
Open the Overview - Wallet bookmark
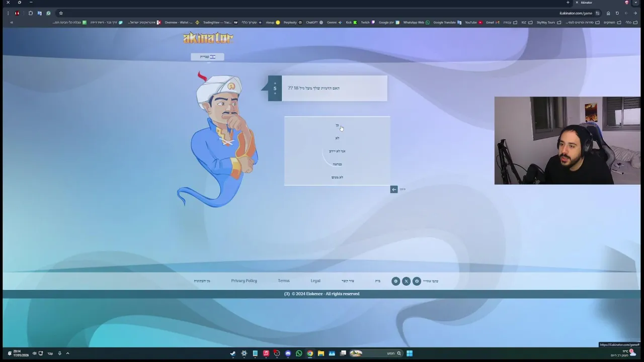pyautogui.click(x=182, y=22)
